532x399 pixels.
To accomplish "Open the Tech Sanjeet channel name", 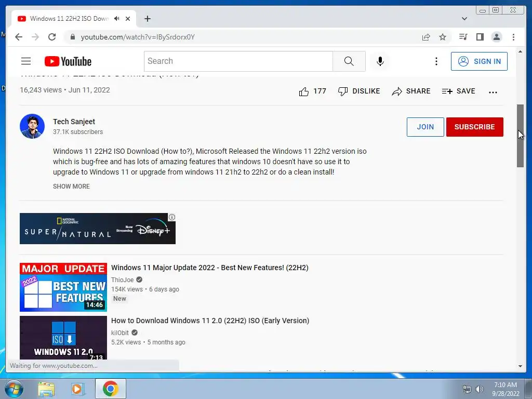I will click(x=74, y=122).
